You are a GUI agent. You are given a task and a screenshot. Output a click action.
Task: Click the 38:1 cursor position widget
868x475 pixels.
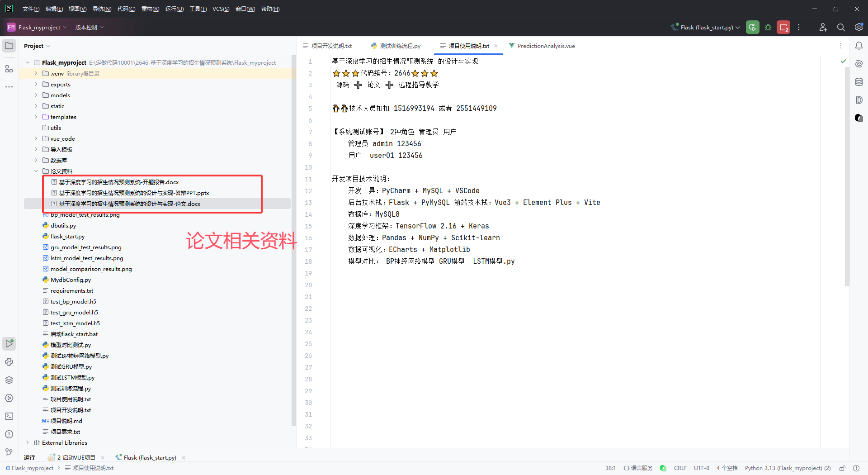610,468
